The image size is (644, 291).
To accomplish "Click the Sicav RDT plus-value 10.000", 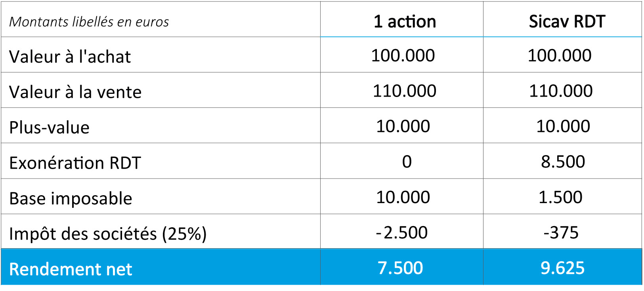I will 563,126.
